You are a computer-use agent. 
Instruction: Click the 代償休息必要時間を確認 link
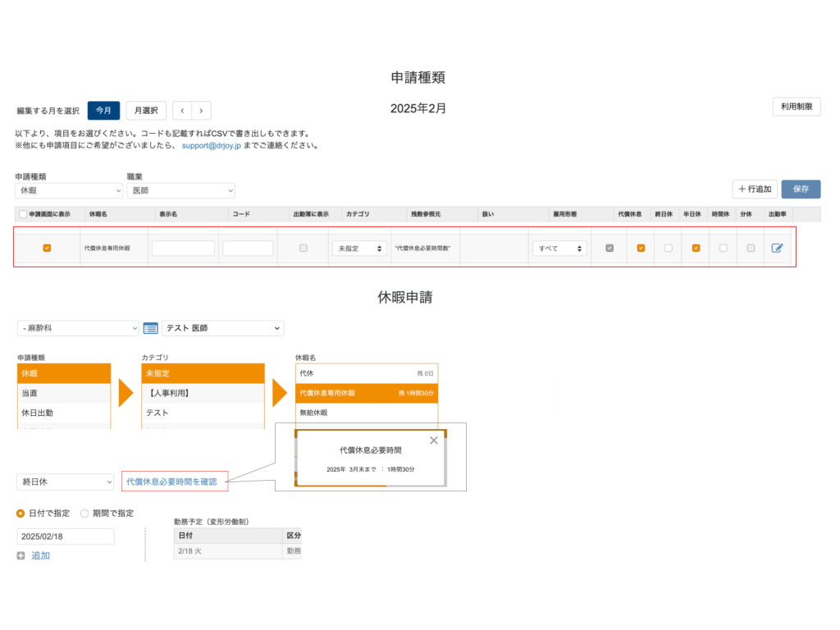click(171, 482)
